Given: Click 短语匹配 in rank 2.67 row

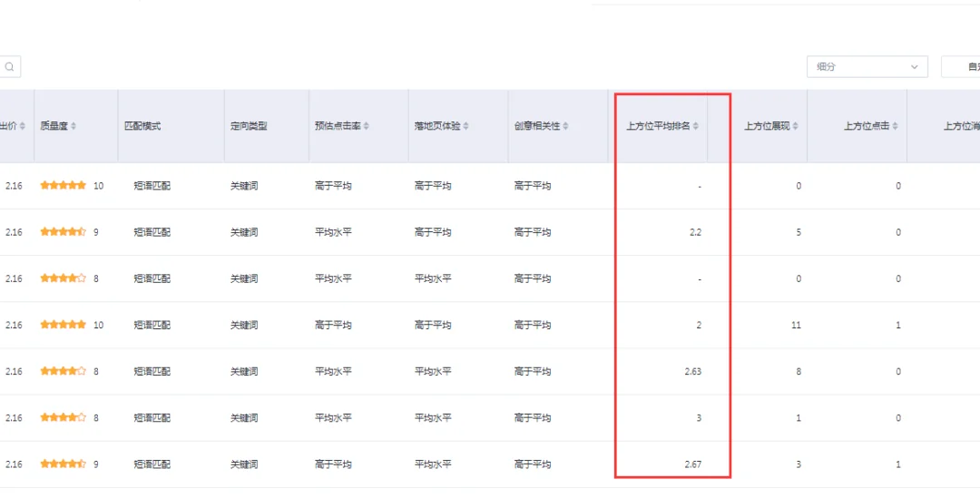Looking at the screenshot, I should pyautogui.click(x=152, y=464).
